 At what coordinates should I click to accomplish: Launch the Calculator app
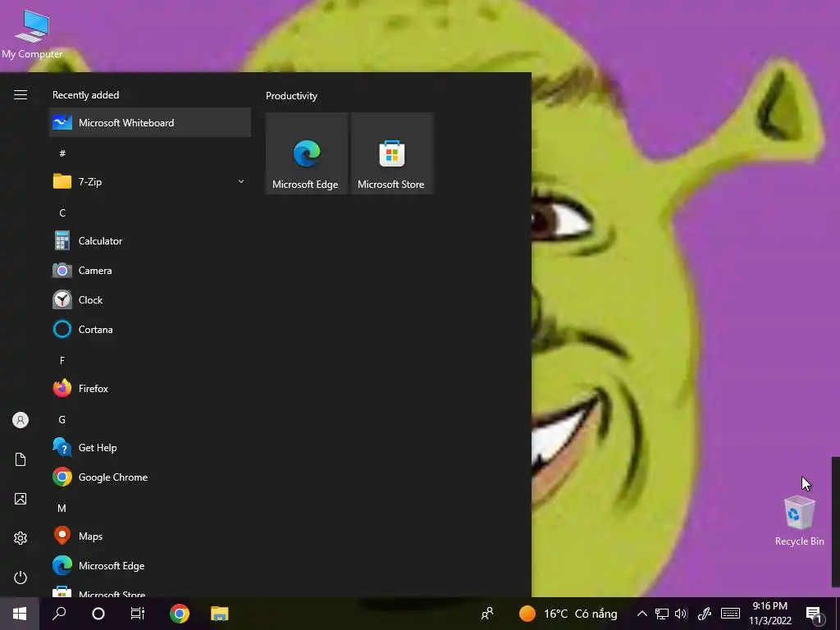click(x=150, y=241)
